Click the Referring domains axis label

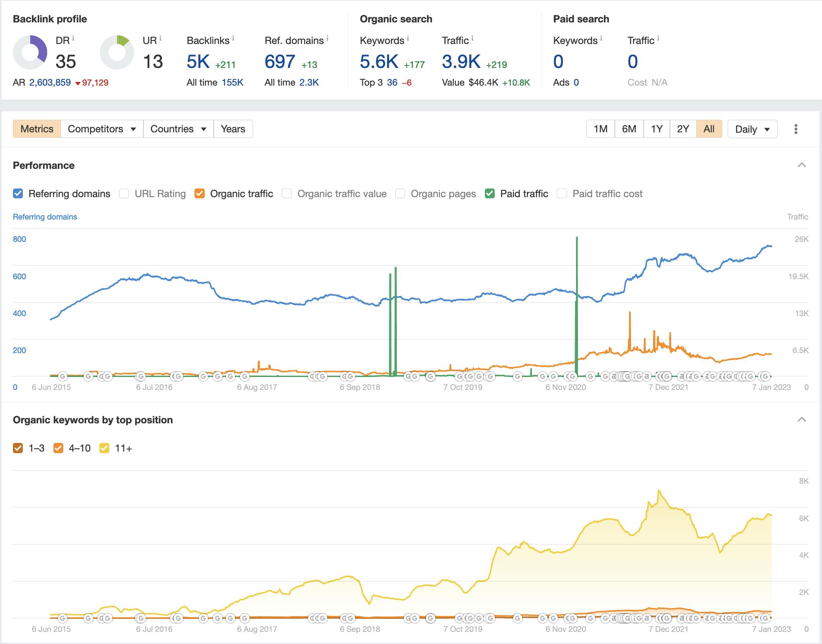45,217
